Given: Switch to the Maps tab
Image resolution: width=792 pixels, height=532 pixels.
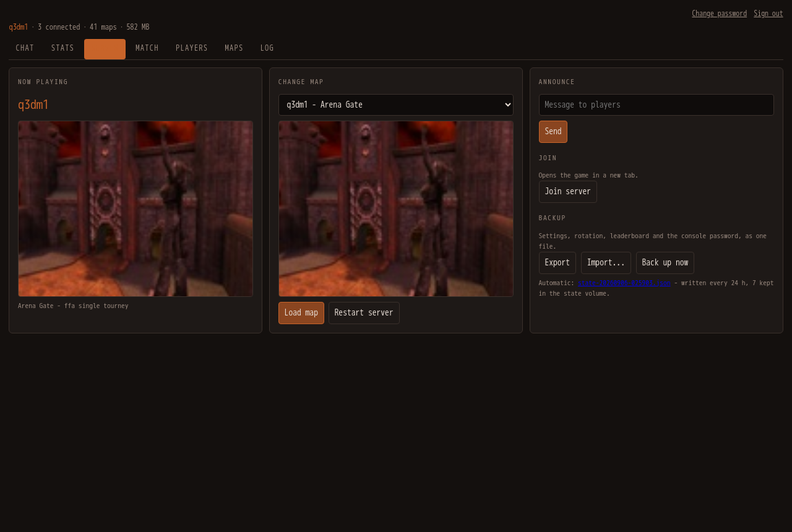Looking at the screenshot, I should [x=234, y=48].
